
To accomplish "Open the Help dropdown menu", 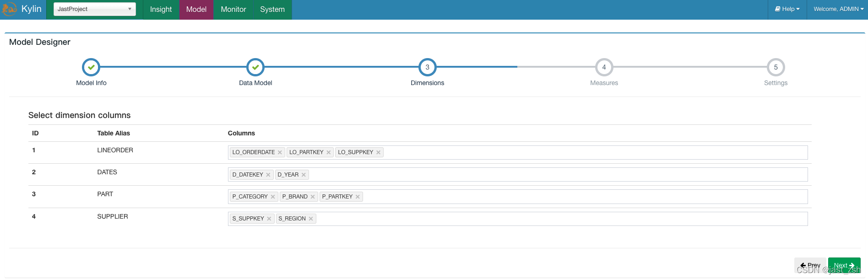I will point(787,9).
